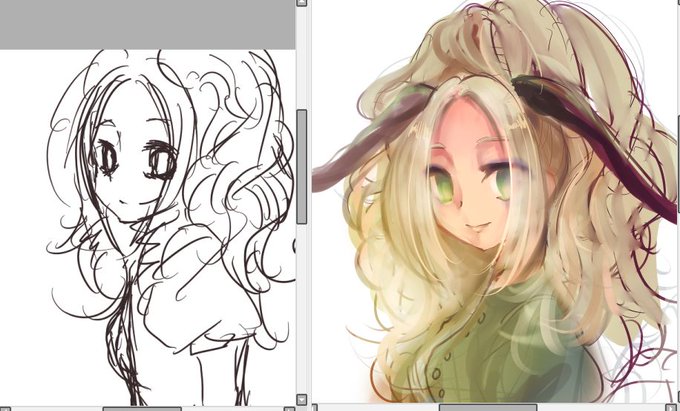Screen dimensions: 680x411
Task: Click the colored girl painting canvas
Action: [494, 202]
